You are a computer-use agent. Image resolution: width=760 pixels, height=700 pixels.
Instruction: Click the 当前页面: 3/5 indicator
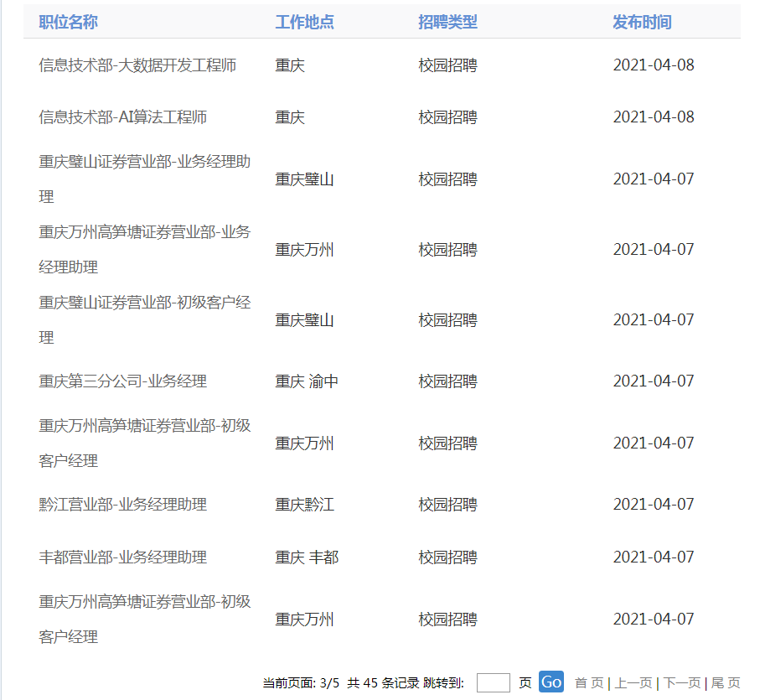click(301, 683)
